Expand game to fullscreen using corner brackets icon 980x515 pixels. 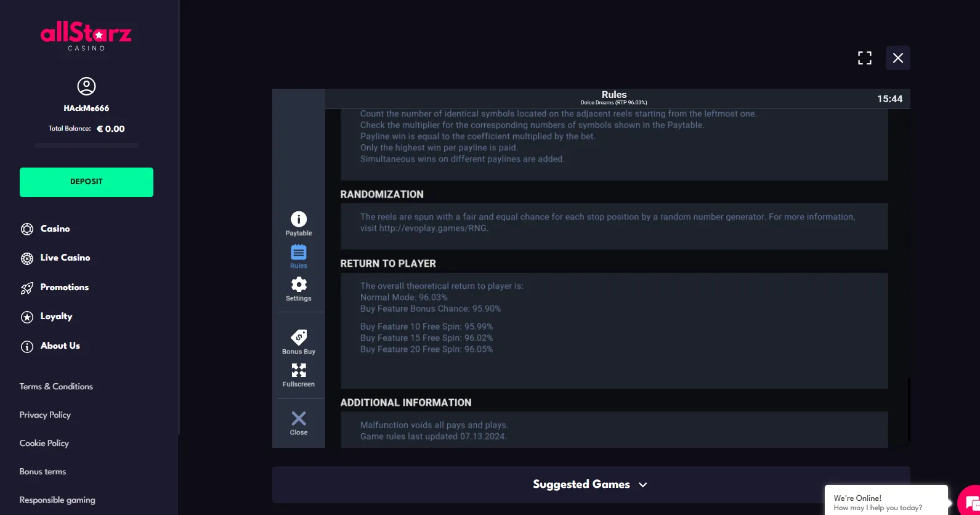point(865,58)
